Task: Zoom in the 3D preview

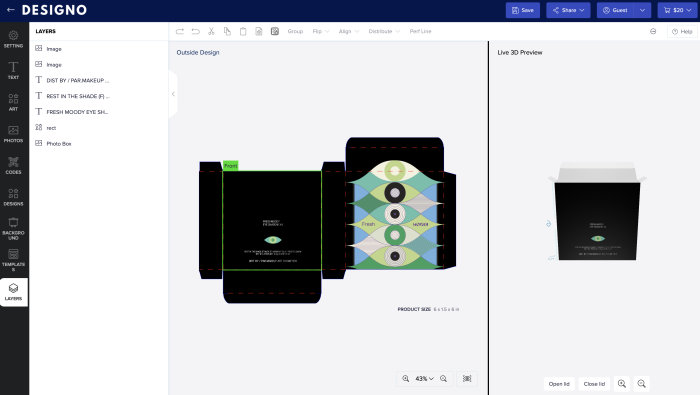Action: (622, 383)
